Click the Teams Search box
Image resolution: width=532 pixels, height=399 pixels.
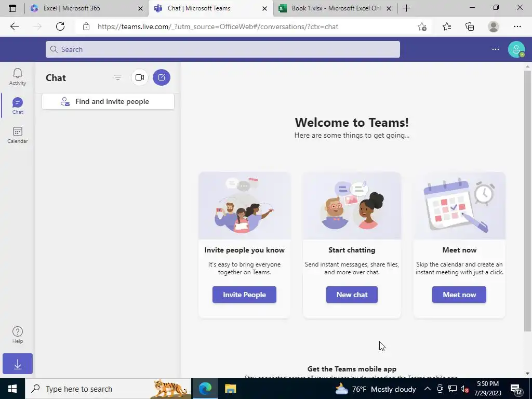click(222, 49)
